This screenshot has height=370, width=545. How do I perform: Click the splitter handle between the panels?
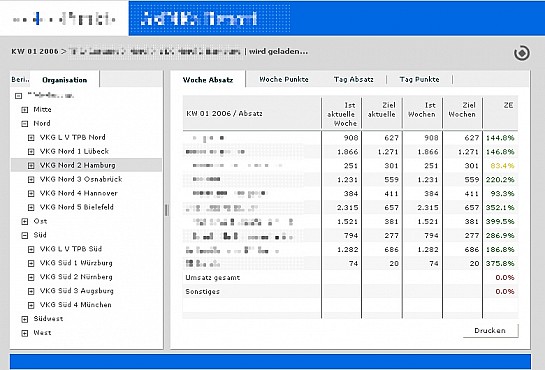tap(166, 210)
